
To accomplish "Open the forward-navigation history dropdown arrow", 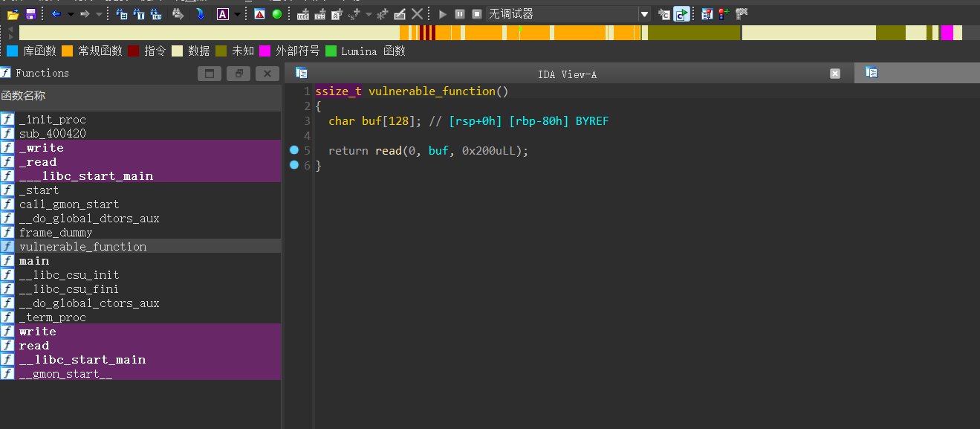I will coord(100,14).
